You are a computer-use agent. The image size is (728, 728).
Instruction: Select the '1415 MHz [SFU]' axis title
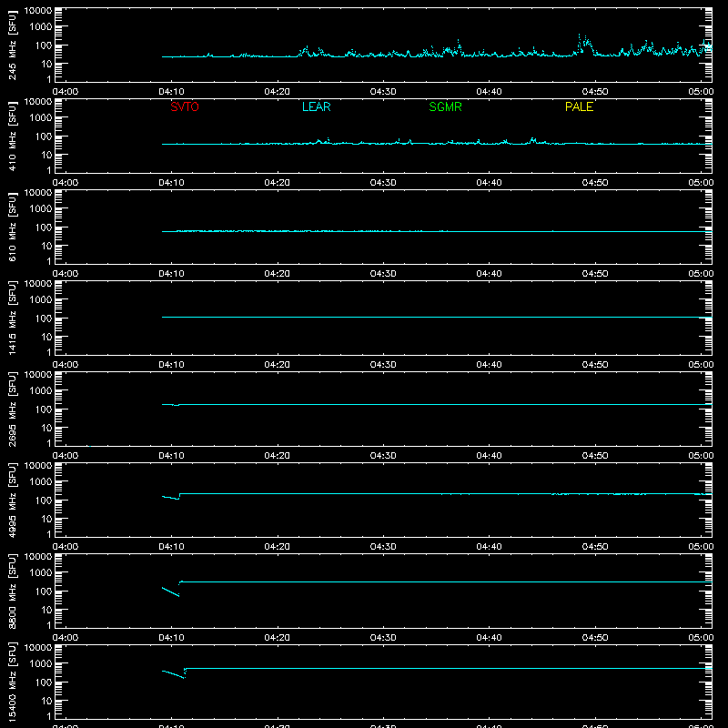(12, 318)
